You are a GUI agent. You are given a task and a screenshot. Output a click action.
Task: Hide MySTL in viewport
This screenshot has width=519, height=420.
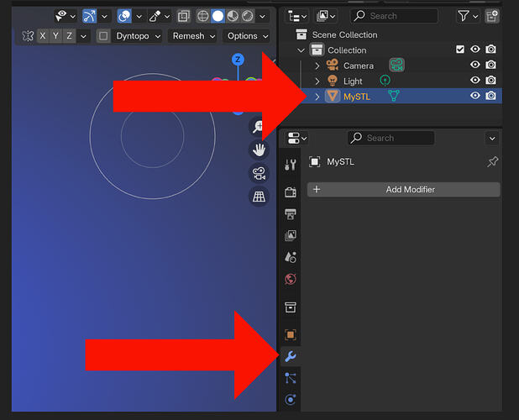pyautogui.click(x=475, y=96)
